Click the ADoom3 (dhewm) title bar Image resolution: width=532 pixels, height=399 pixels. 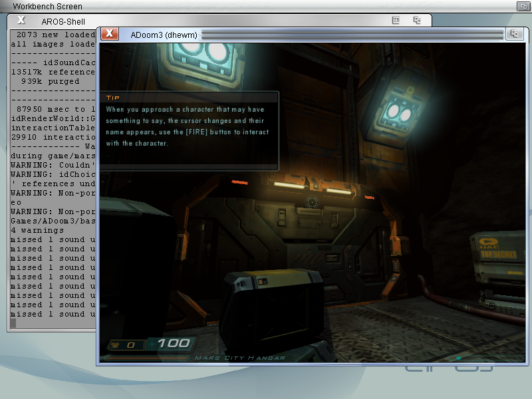351,34
